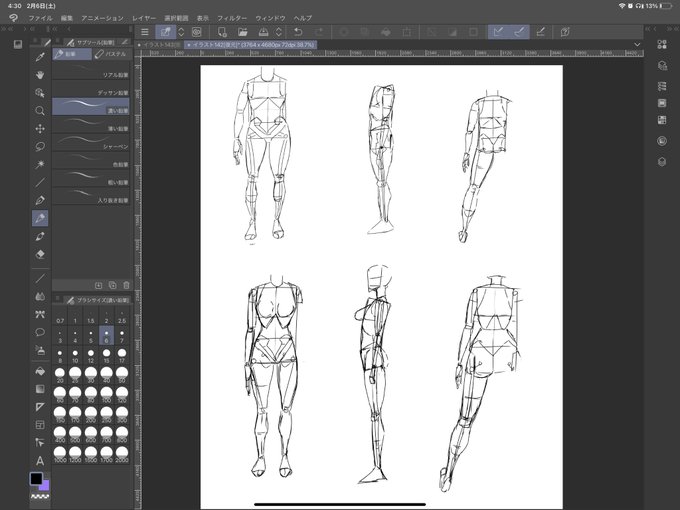
Task: Open the ファイル menu
Action: click(x=40, y=18)
